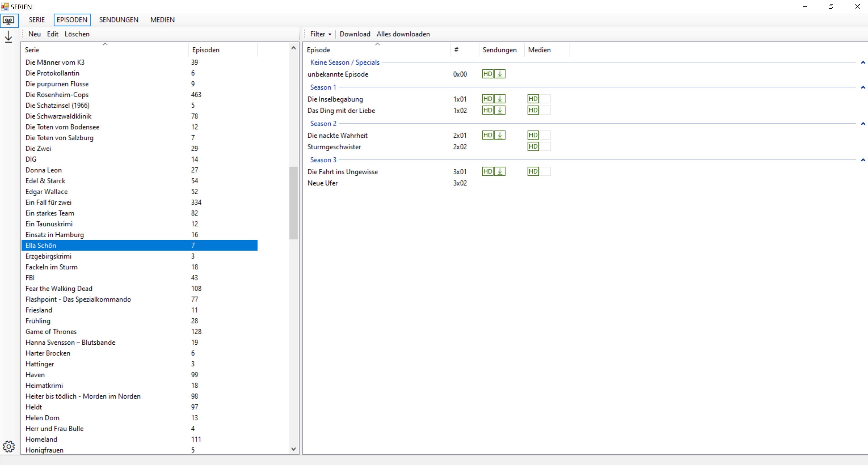868x465 pixels.
Task: Click the download icon for unbekannte Episode
Action: click(x=500, y=74)
